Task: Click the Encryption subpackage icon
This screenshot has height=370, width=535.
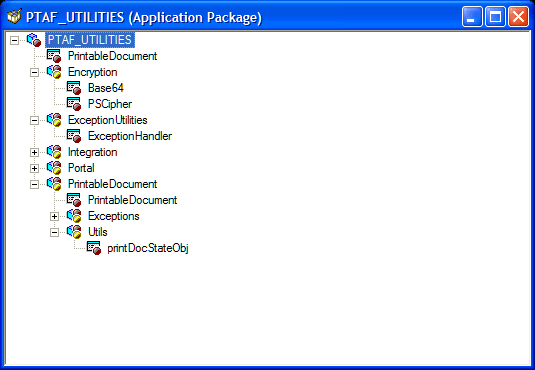Action: coord(54,72)
